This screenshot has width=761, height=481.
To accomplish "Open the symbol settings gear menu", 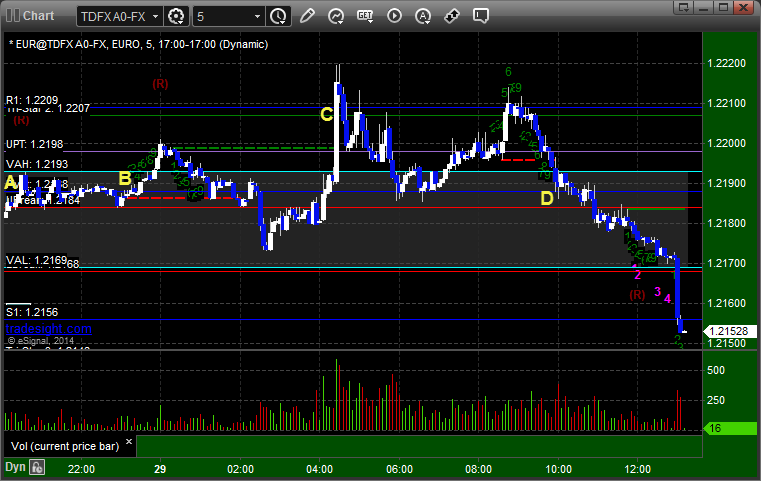I will pyautogui.click(x=176, y=16).
